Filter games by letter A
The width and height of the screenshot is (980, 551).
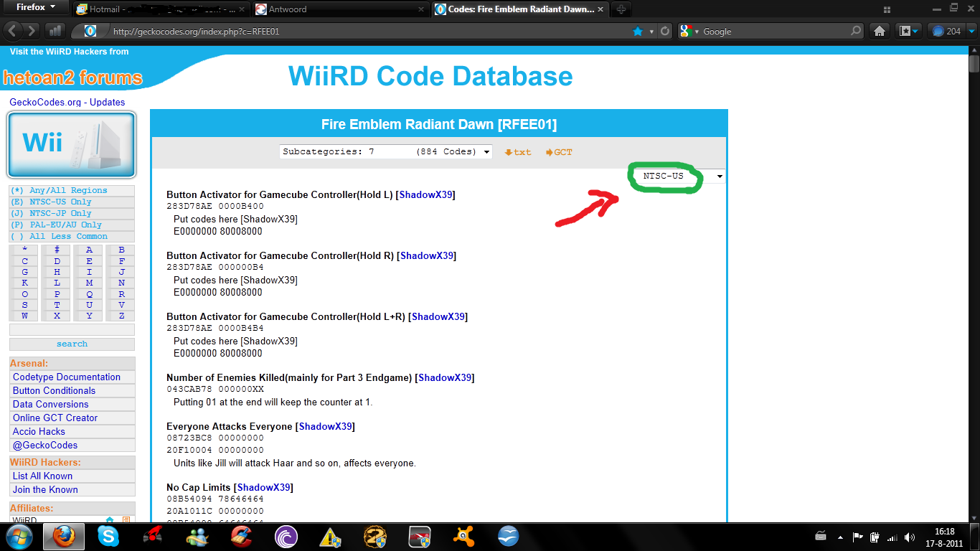coord(89,250)
